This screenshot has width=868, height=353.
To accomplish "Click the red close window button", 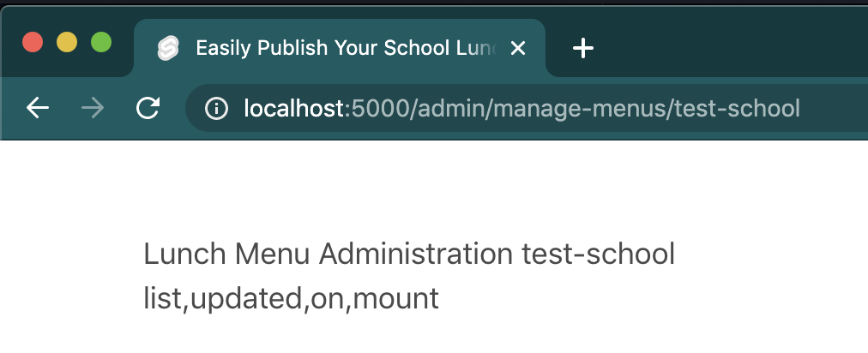I will click(33, 42).
